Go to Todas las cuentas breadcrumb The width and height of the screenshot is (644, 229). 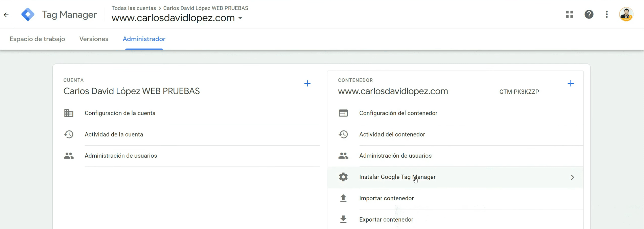click(134, 8)
